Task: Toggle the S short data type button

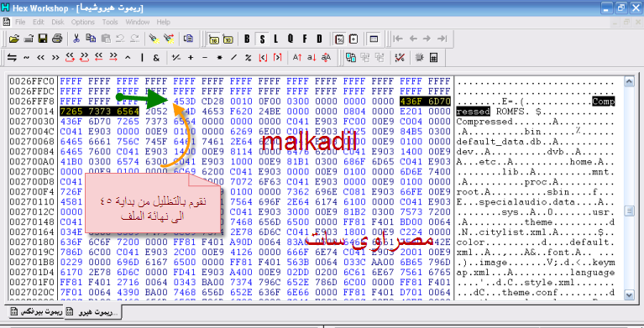Action: [262, 39]
